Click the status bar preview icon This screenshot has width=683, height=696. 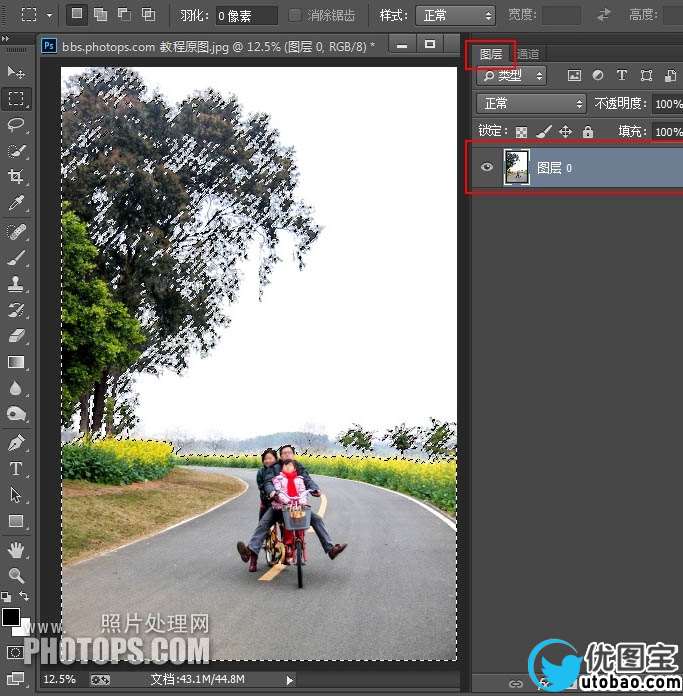click(100, 680)
